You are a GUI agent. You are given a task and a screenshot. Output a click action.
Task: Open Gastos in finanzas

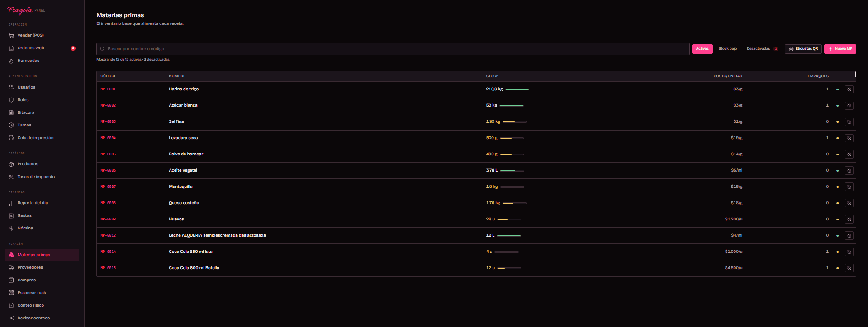pyautogui.click(x=42, y=215)
